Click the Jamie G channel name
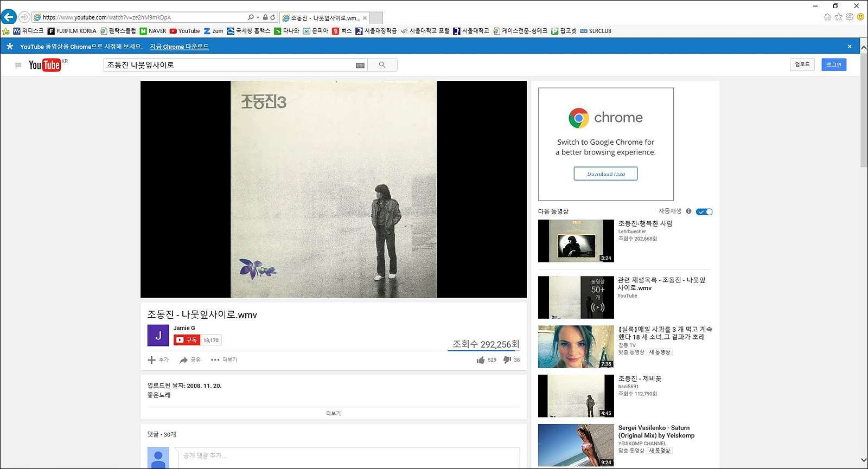868x469 pixels. [184, 328]
